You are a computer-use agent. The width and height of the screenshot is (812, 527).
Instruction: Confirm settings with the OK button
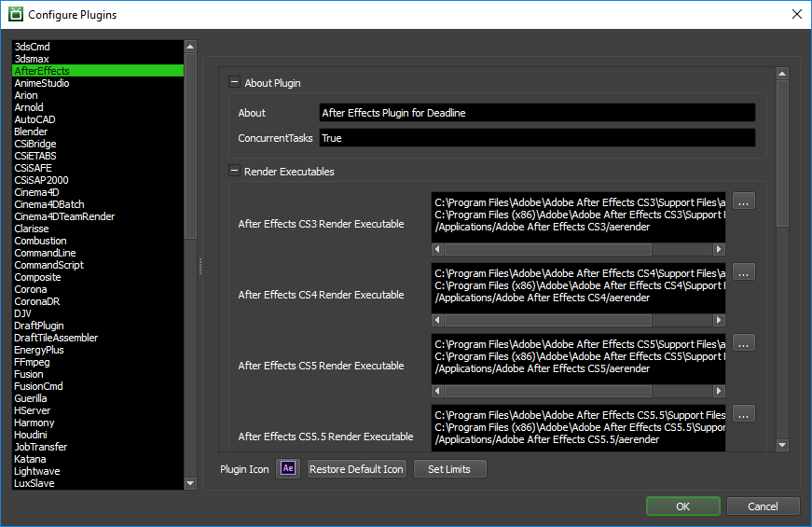(x=682, y=506)
